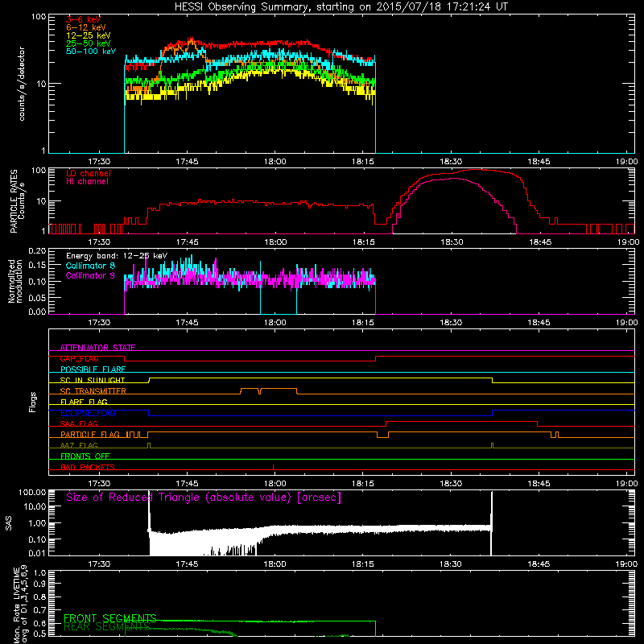Select the ECLIPSE_FLAG label
The width and height of the screenshot is (644, 644).
(88, 413)
